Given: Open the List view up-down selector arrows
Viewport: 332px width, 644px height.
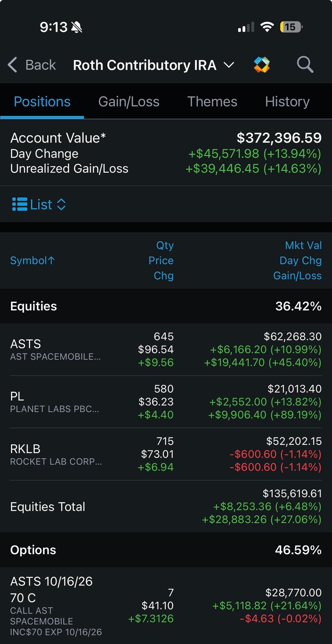Looking at the screenshot, I should tap(61, 204).
